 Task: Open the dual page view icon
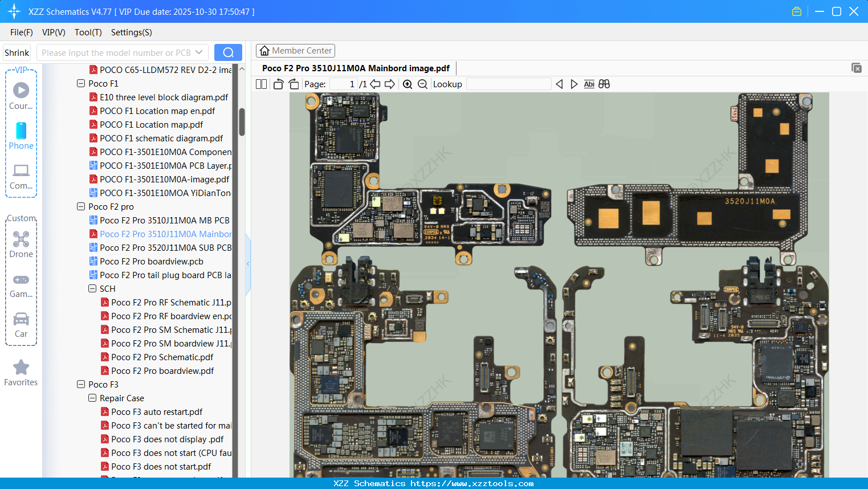click(260, 84)
